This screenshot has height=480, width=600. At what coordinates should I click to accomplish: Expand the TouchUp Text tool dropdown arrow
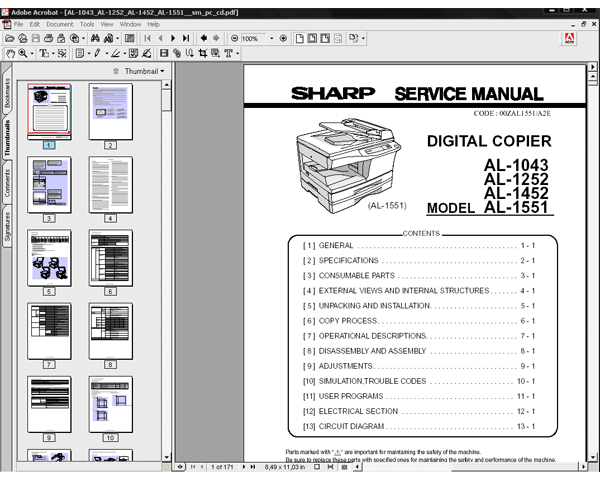[x=238, y=53]
